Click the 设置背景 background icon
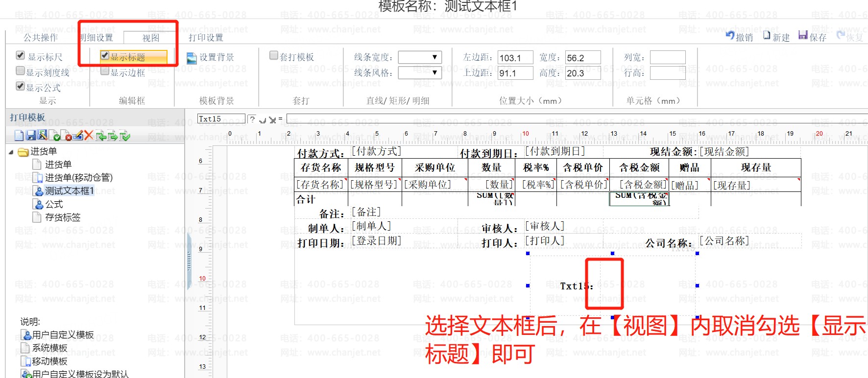The width and height of the screenshot is (868, 378). [x=192, y=58]
